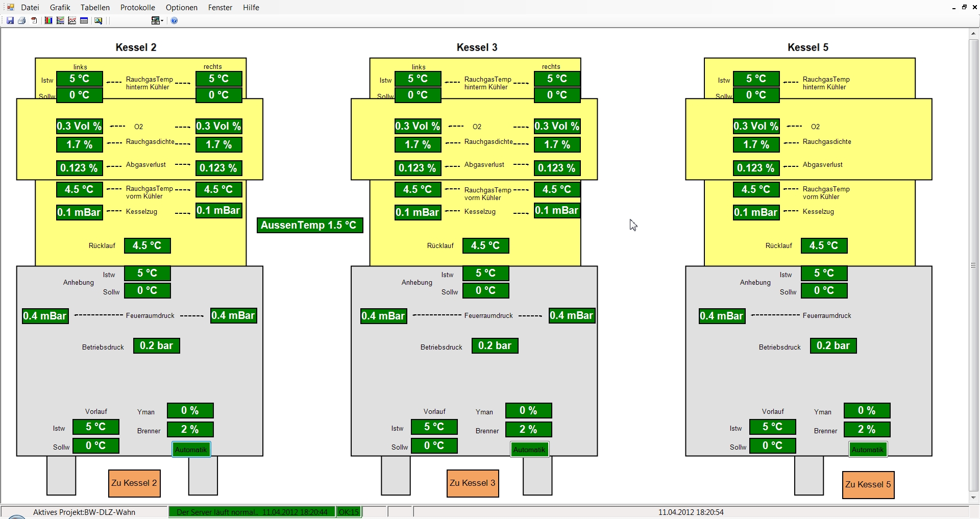Click the blue help question mark icon
The height and width of the screenshot is (519, 980).
[x=175, y=20]
